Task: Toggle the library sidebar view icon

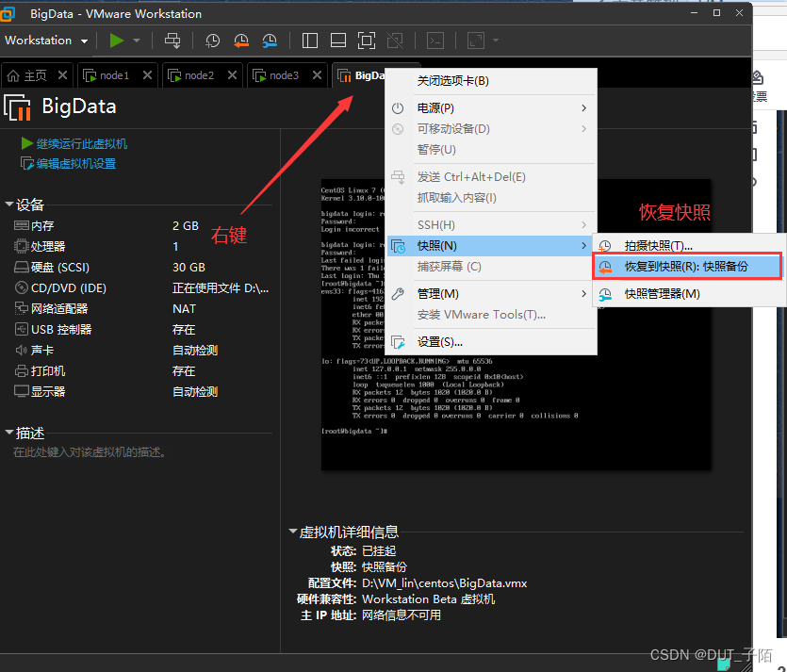Action: [310, 41]
